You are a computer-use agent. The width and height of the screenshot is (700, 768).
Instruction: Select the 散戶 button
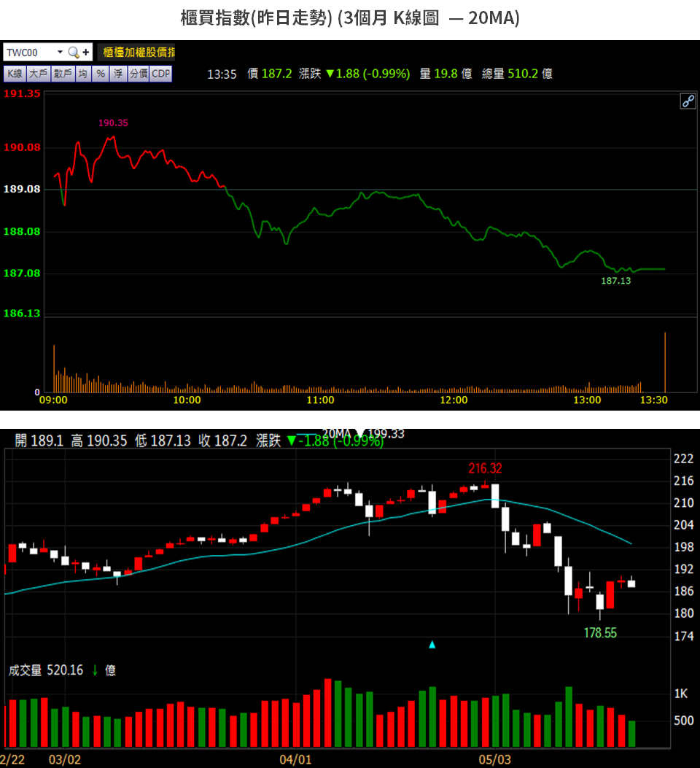pyautogui.click(x=63, y=74)
